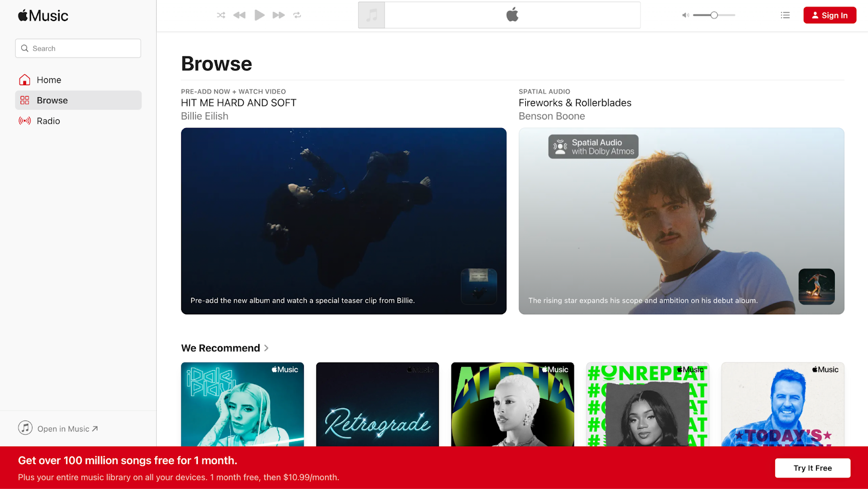Skip to previous track
This screenshot has width=868, height=489.
tap(239, 15)
